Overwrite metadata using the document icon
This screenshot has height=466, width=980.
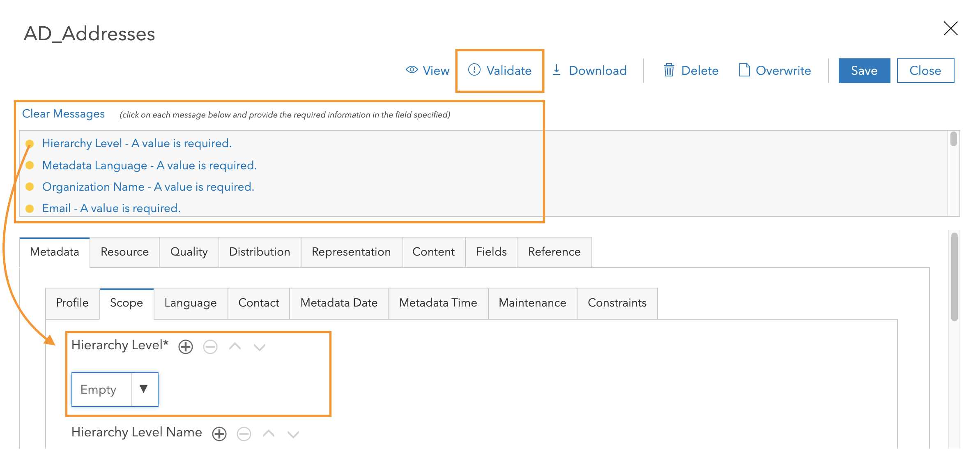tap(743, 70)
